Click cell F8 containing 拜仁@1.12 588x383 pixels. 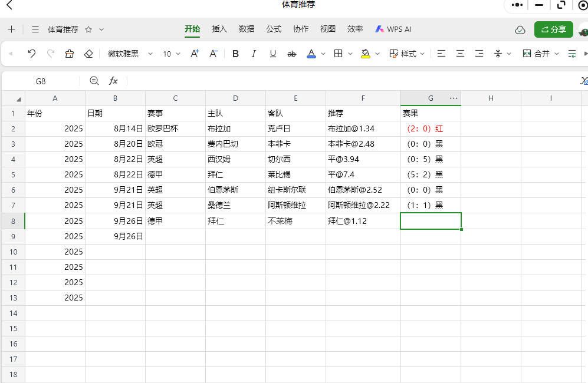(363, 220)
